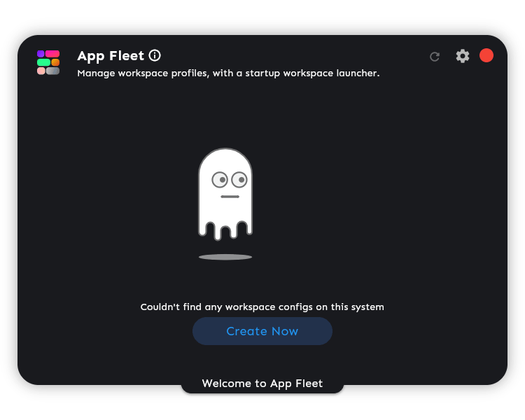The width and height of the screenshot is (525, 420).
Task: Click the red close circle button
Action: [x=486, y=55]
